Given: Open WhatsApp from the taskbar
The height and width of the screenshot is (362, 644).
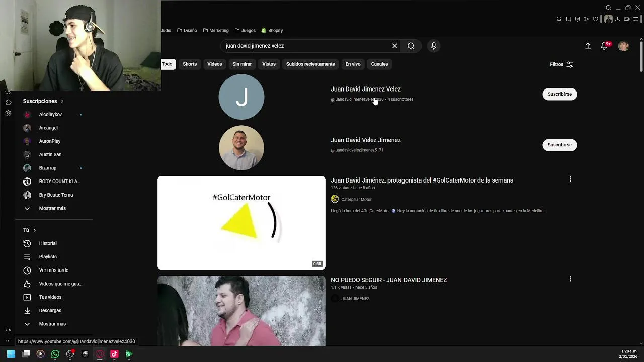Looking at the screenshot, I should click(x=55, y=354).
